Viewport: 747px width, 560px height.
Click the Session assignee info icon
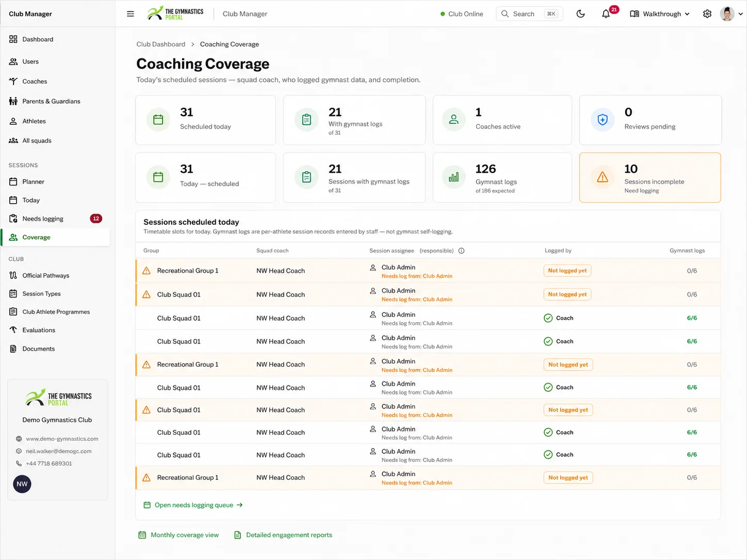[462, 251]
